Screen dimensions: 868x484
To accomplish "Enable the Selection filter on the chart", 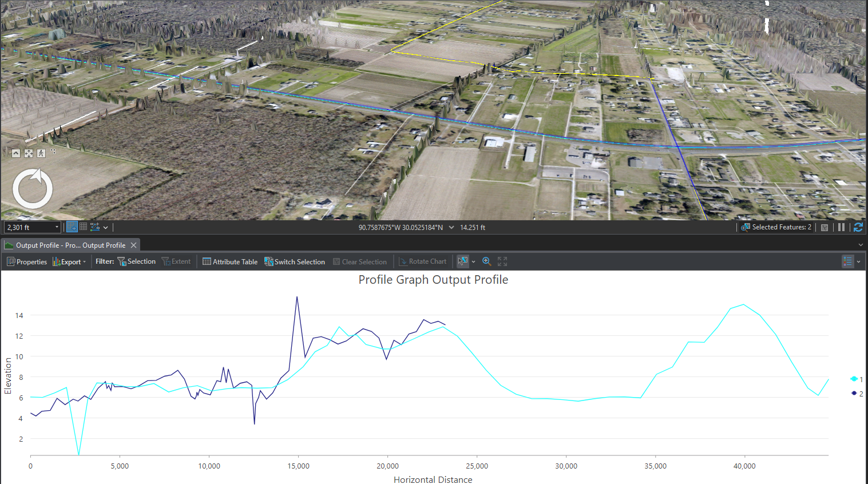I will 137,261.
